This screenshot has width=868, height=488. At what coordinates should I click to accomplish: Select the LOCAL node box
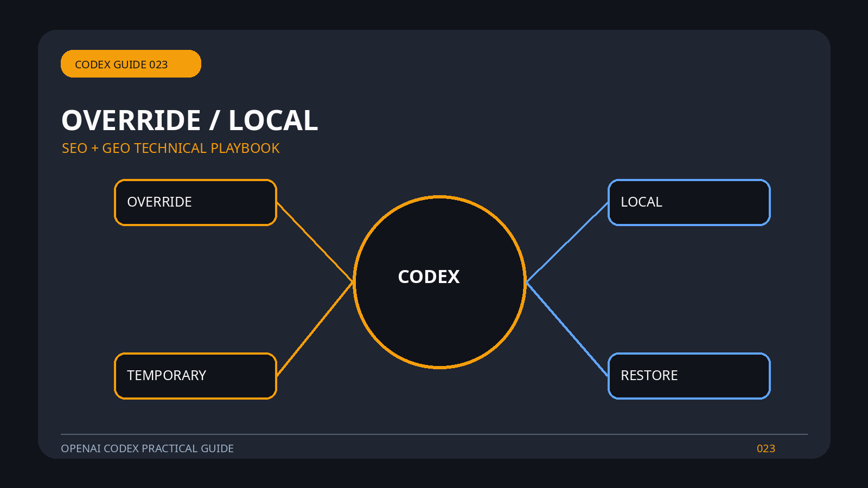pyautogui.click(x=689, y=202)
